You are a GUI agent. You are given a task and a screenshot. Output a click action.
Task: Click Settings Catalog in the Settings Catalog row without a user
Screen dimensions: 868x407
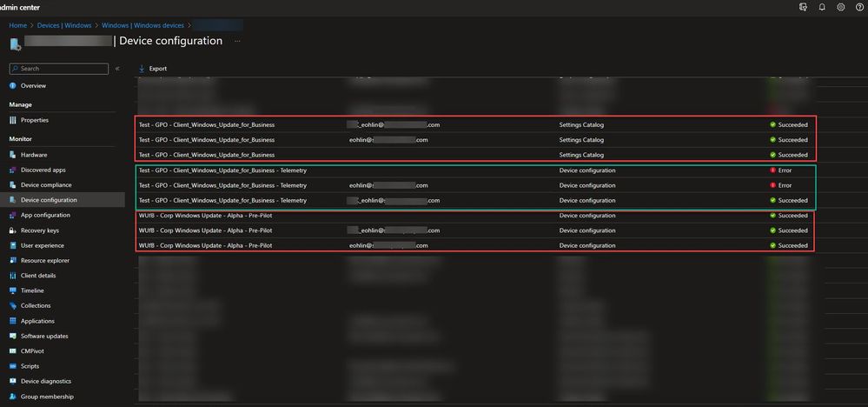pos(581,155)
